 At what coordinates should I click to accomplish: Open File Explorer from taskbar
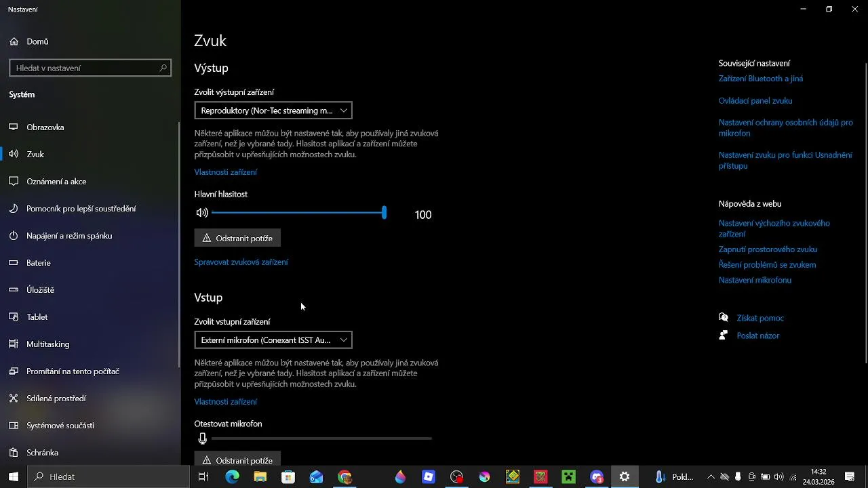click(260, 477)
